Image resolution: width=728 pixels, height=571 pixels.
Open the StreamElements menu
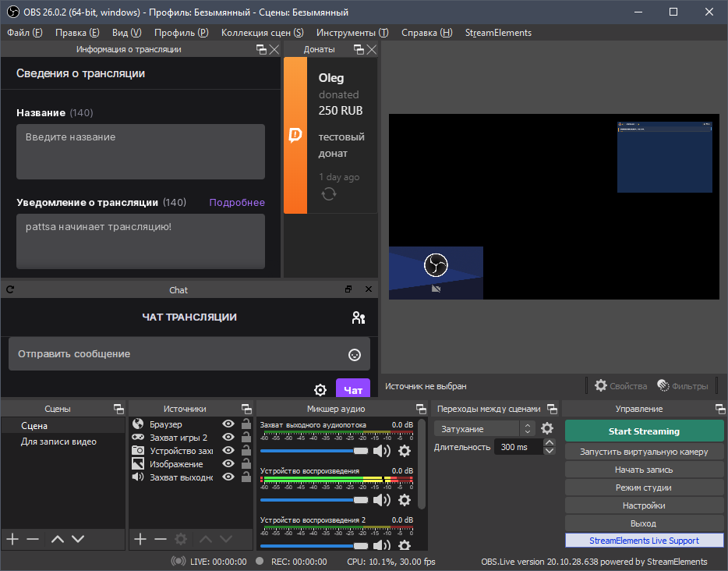[498, 33]
